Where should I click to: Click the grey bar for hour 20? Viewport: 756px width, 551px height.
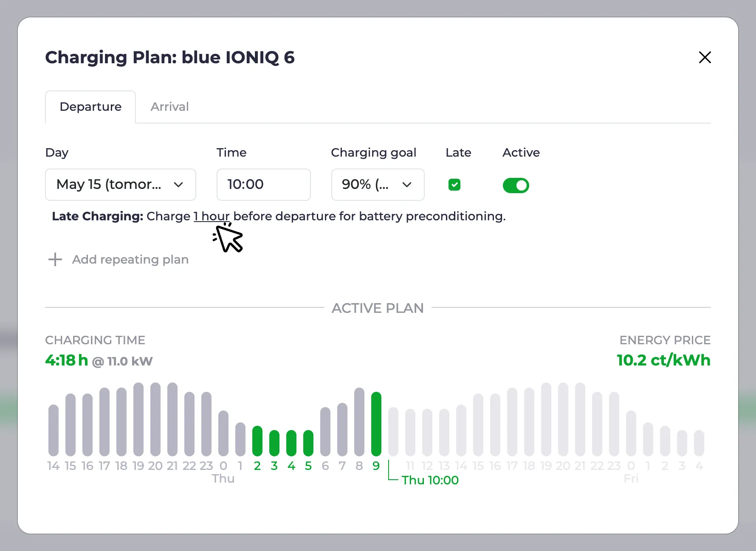[155, 419]
